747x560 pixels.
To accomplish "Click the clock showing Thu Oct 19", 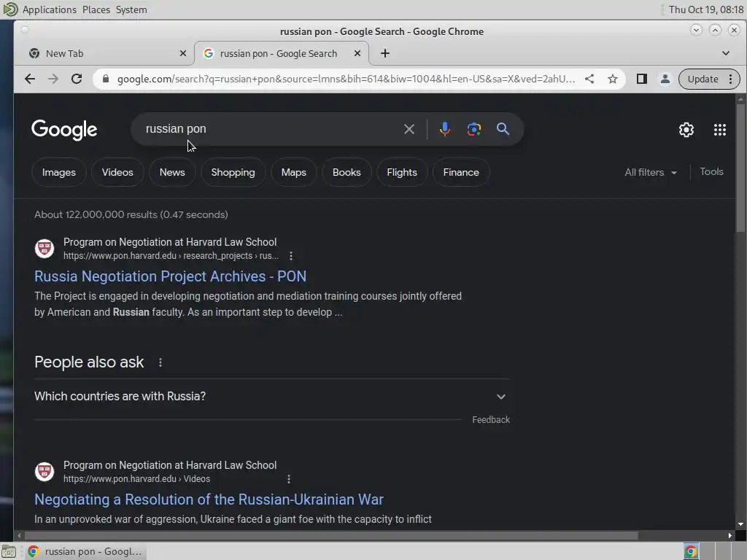I will click(705, 9).
